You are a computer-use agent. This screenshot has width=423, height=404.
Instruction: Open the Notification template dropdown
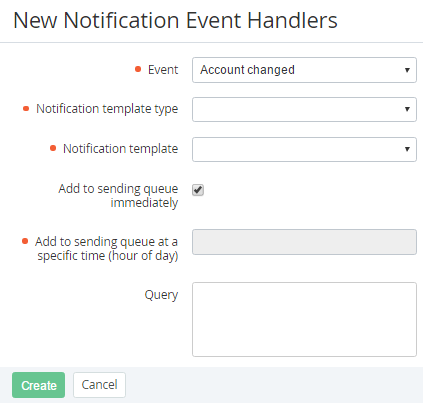(304, 149)
